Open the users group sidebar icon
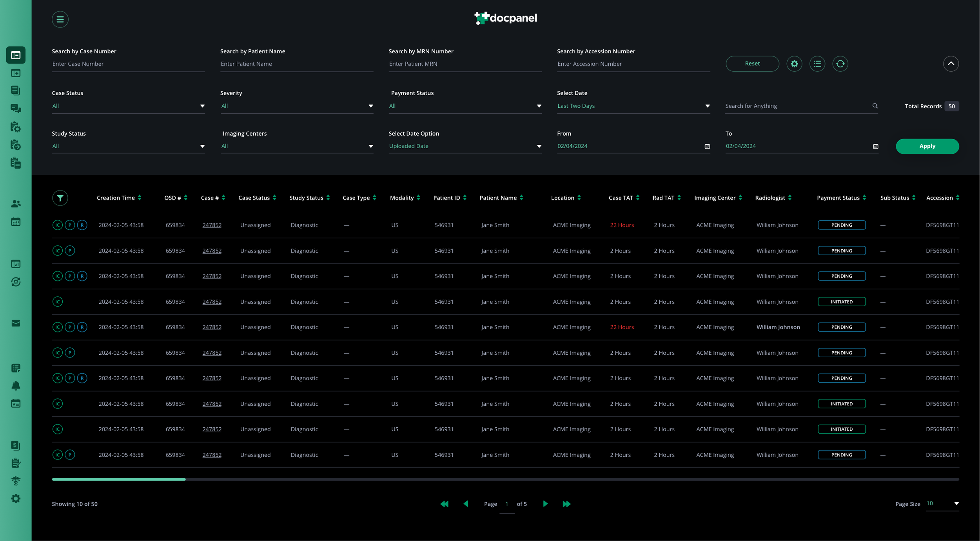The image size is (980, 541). click(16, 203)
